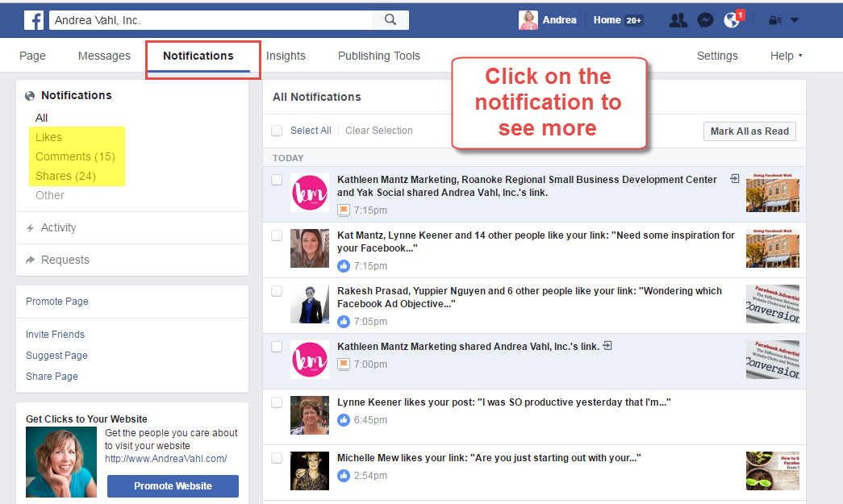Click Lynne Keener's profile photo
This screenshot has width=843, height=504.
pyautogui.click(x=310, y=414)
